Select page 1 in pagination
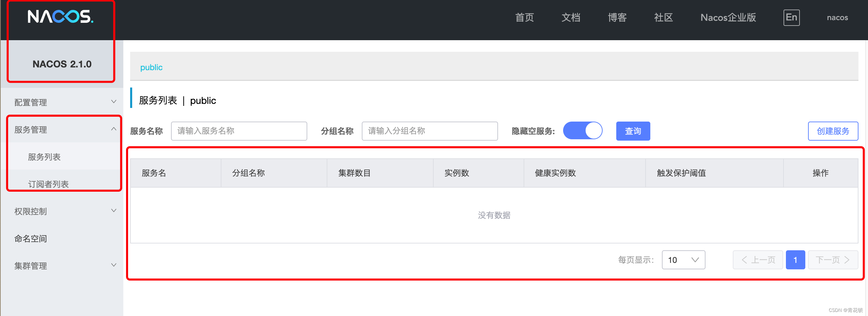868x316 pixels. point(795,260)
